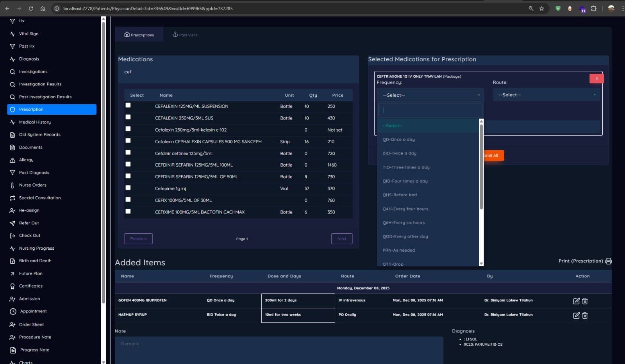Click the Note remark text area
Image resolution: width=625 pixels, height=364 pixels.
(x=279, y=350)
